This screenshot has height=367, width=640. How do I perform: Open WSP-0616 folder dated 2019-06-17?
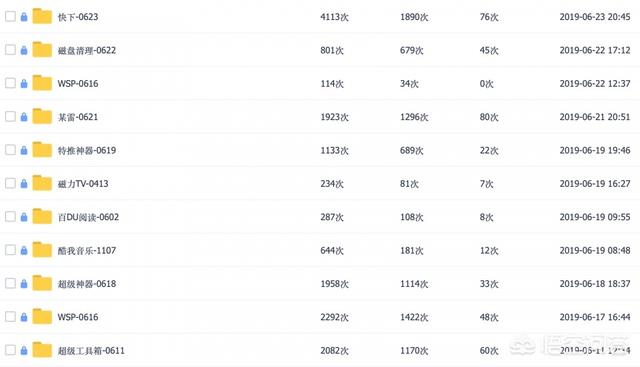pyautogui.click(x=78, y=317)
